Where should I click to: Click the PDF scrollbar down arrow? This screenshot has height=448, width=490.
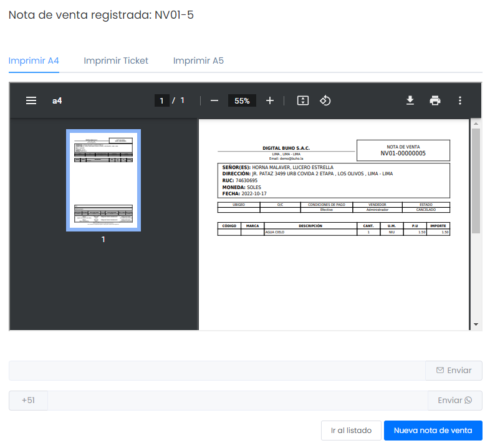coord(476,324)
